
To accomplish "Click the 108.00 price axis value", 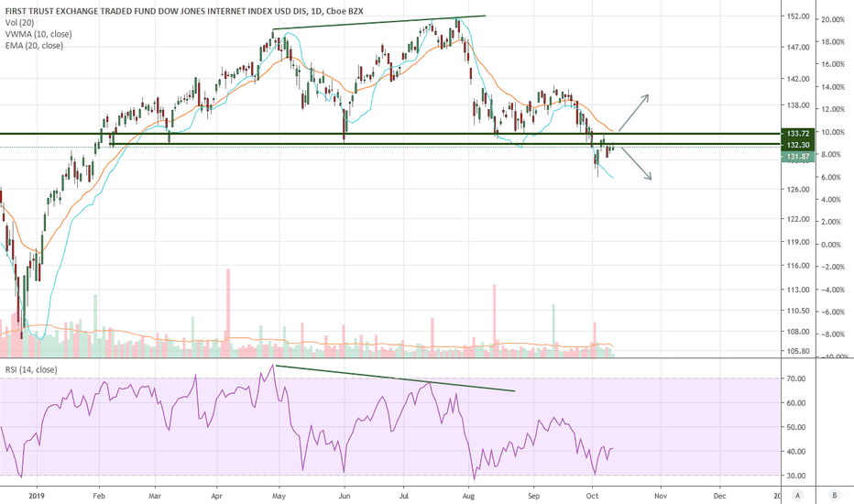I will pyautogui.click(x=798, y=332).
